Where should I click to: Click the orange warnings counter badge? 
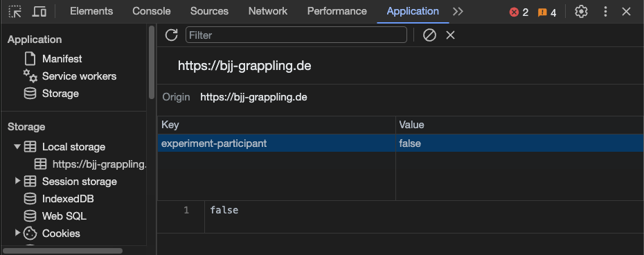coord(546,12)
